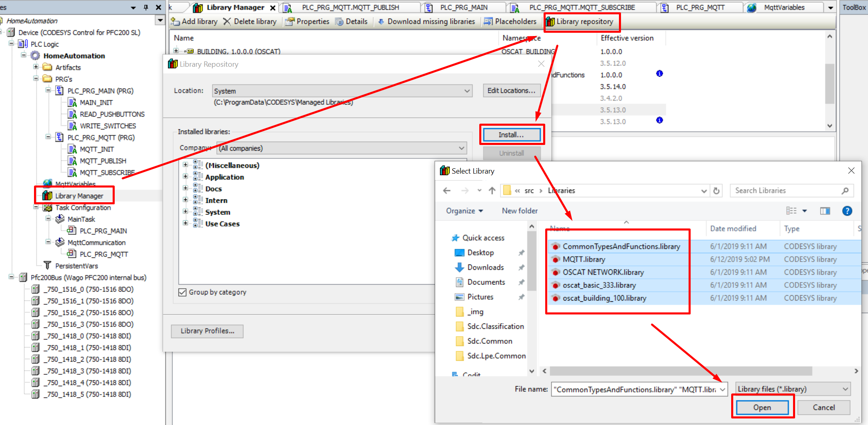
Task: Click horizontal scrollbar in file list
Action: [x=681, y=371]
